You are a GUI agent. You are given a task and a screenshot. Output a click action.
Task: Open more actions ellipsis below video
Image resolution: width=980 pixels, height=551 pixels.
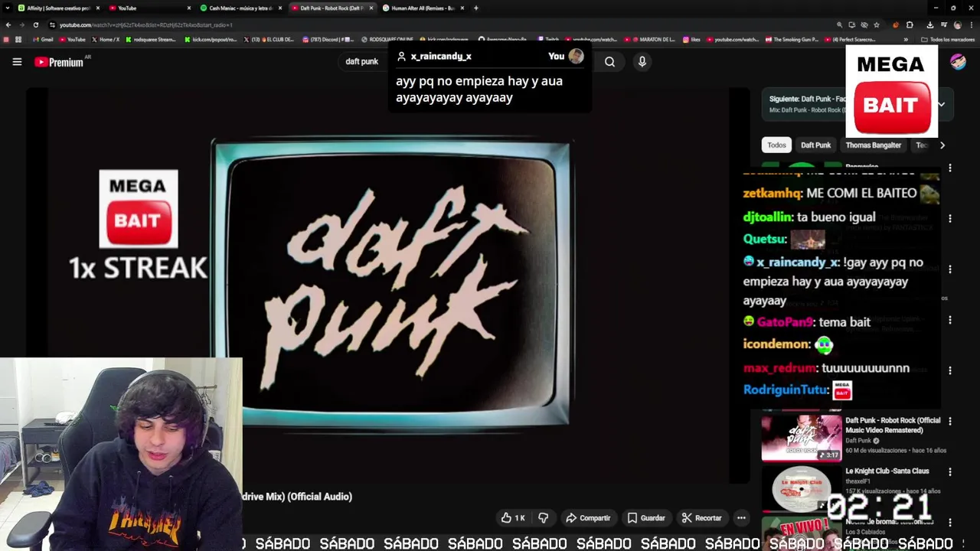pyautogui.click(x=741, y=518)
